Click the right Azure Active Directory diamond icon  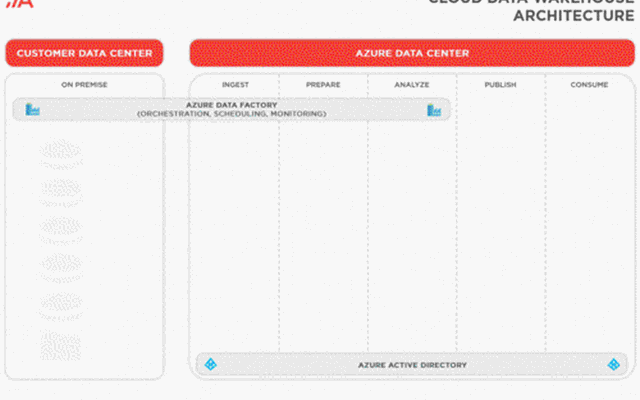point(613,364)
